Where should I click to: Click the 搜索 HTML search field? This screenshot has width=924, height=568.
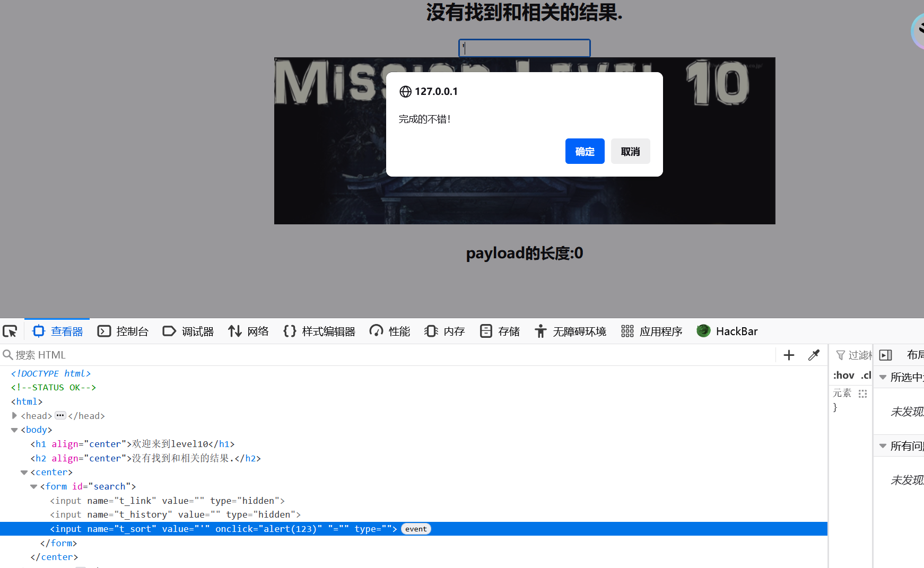[387, 355]
